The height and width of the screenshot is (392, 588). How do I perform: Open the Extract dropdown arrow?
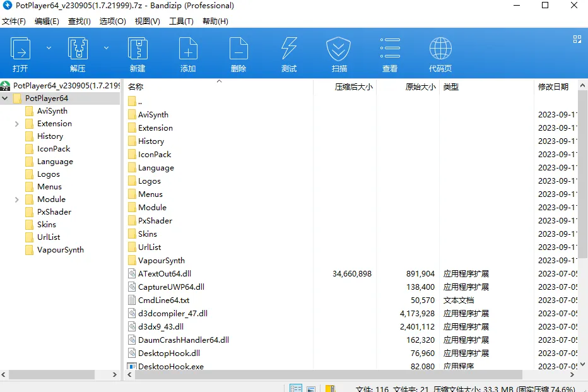click(105, 47)
